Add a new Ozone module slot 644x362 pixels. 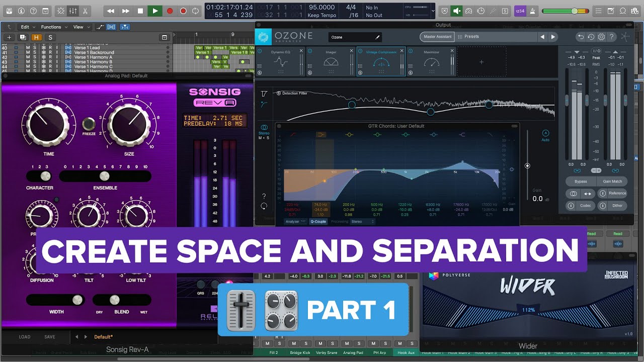click(x=481, y=62)
